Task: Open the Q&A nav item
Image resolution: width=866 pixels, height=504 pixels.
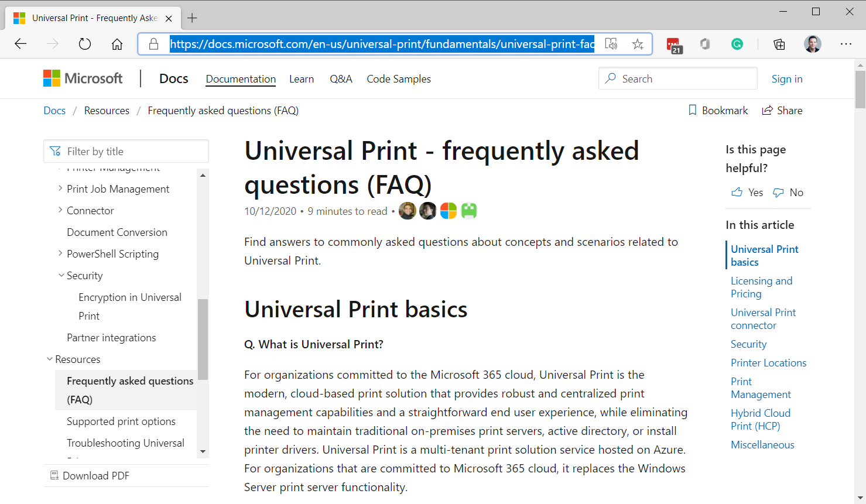Action: pos(341,79)
